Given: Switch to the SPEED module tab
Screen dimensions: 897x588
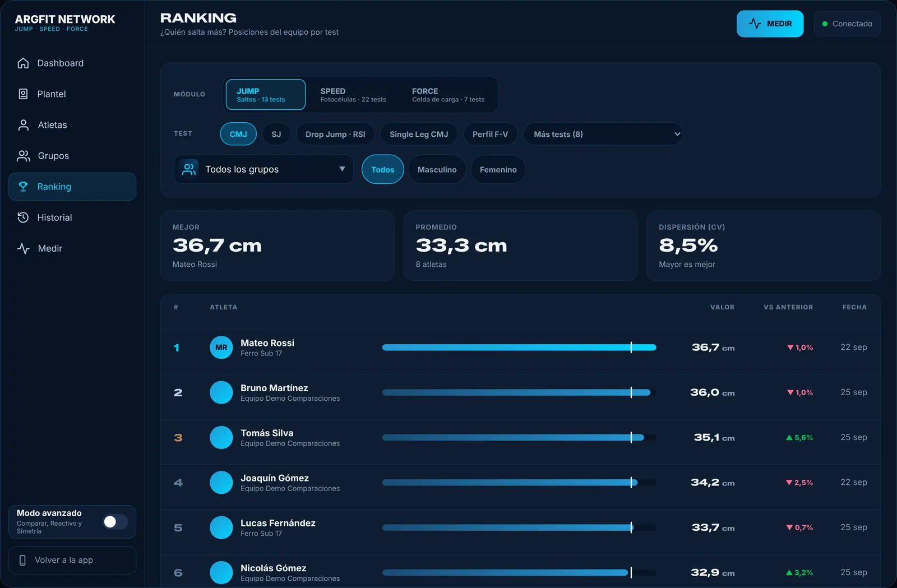Looking at the screenshot, I should (353, 95).
